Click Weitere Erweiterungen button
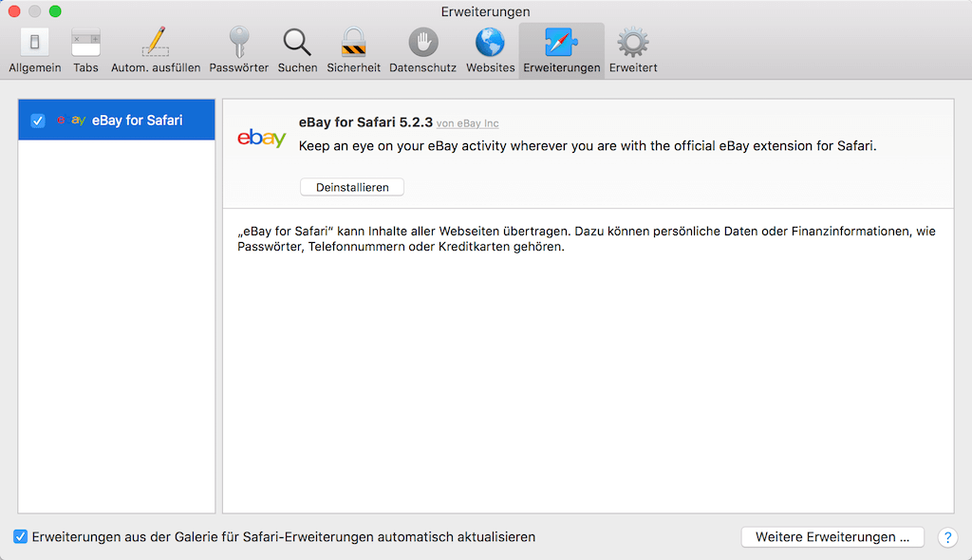 832,537
